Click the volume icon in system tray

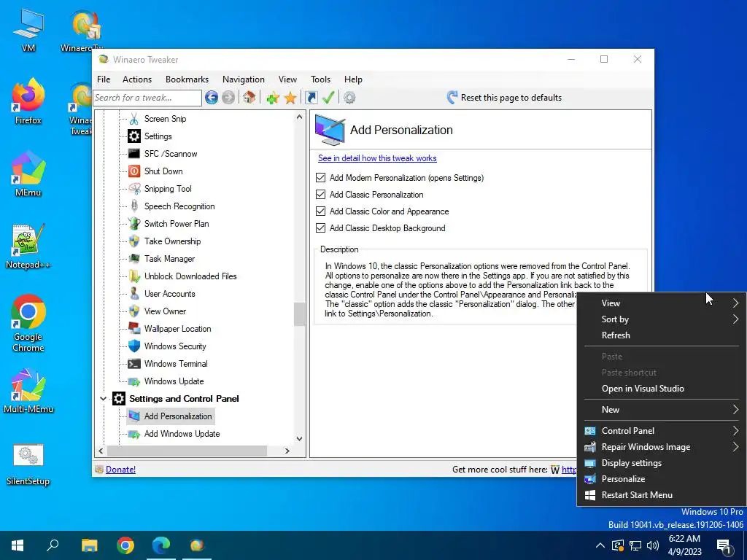[x=653, y=545]
